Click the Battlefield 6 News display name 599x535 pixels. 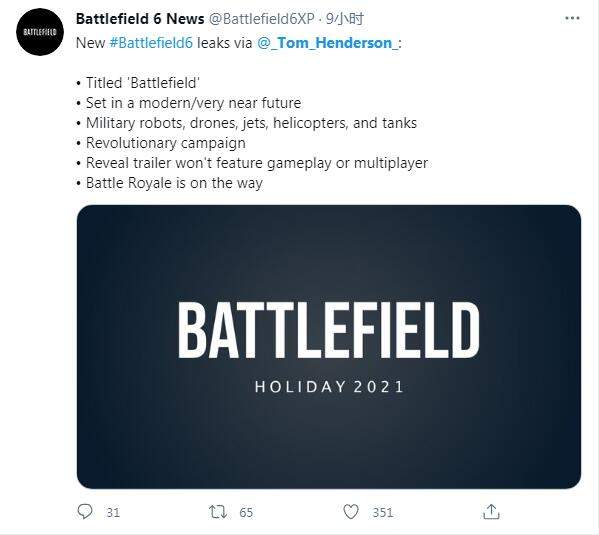click(x=140, y=18)
